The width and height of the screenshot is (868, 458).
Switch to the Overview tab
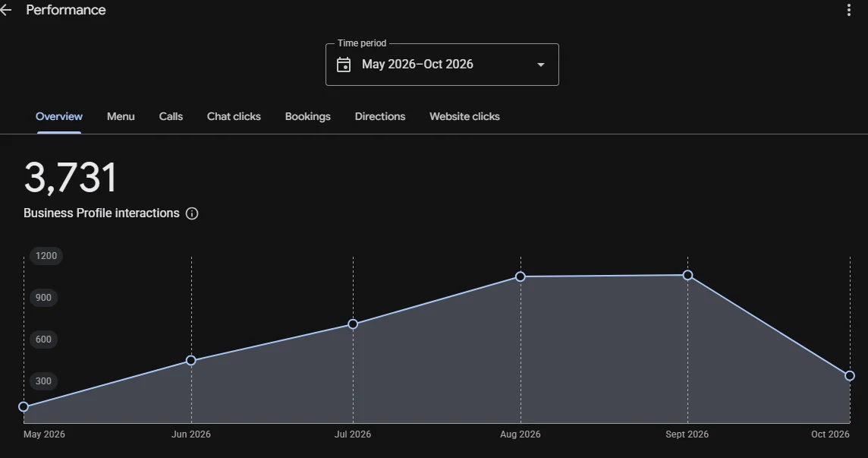point(58,116)
